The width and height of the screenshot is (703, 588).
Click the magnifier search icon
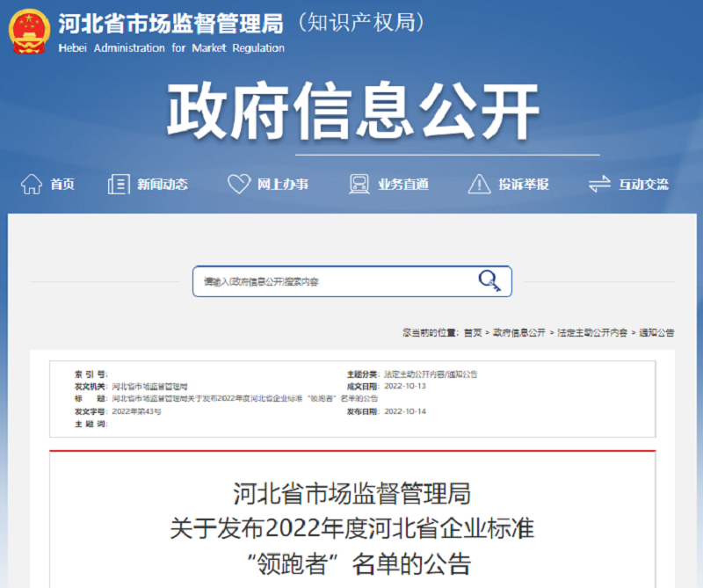(x=488, y=279)
